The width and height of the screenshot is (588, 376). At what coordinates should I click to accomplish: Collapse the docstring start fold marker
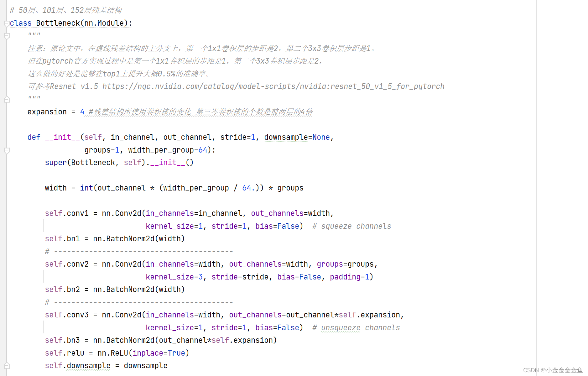7,36
